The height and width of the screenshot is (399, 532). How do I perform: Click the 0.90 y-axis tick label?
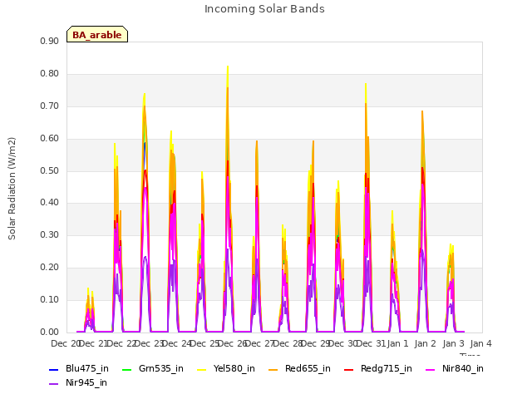(x=49, y=41)
